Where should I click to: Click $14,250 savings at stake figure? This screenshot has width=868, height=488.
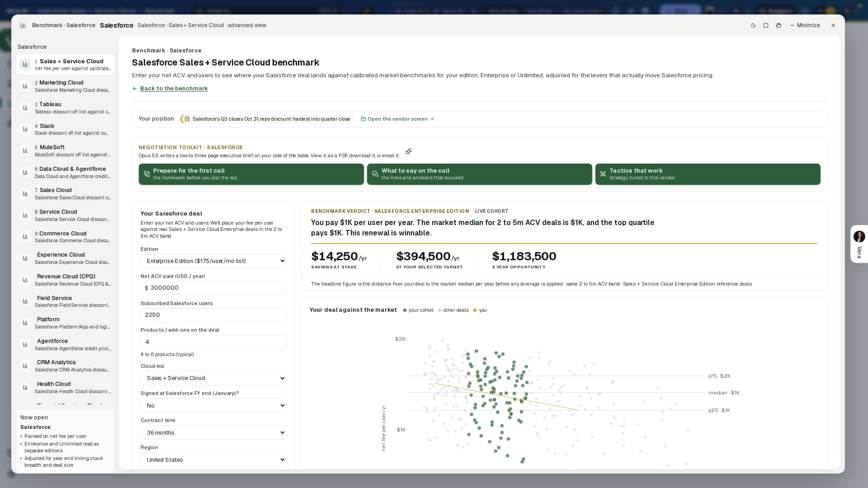339,257
